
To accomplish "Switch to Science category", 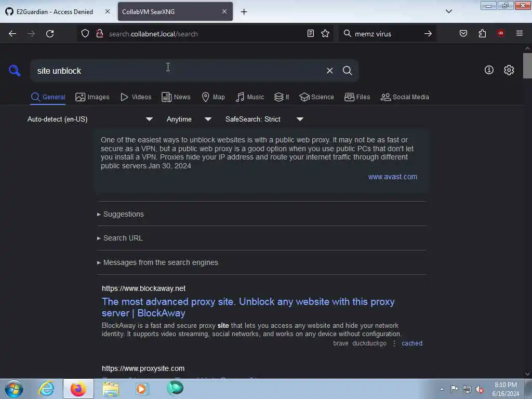I will pyautogui.click(x=316, y=97).
